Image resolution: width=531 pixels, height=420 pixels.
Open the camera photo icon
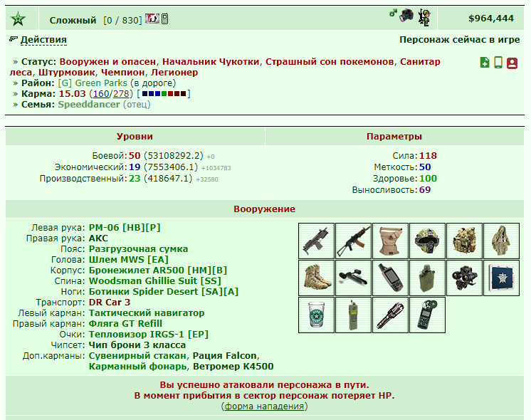(406, 16)
